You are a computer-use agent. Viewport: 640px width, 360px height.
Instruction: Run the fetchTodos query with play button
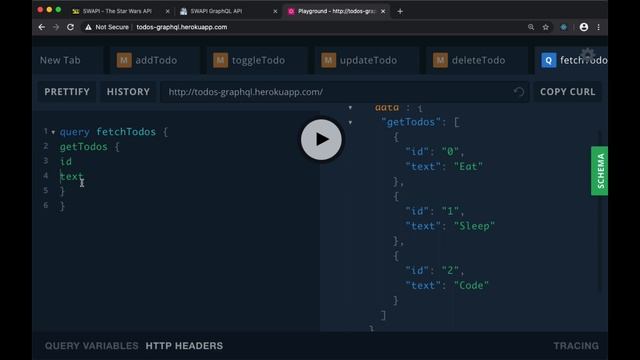pyautogui.click(x=321, y=140)
